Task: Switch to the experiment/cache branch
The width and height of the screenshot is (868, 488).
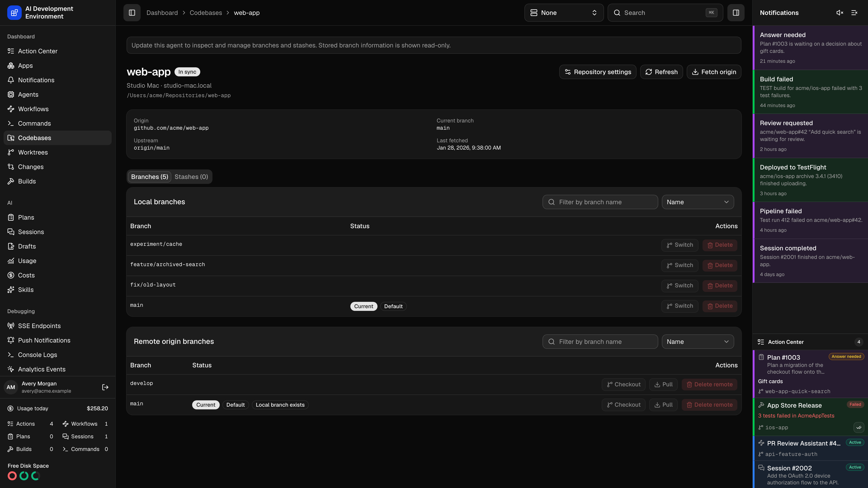Action: pyautogui.click(x=680, y=245)
